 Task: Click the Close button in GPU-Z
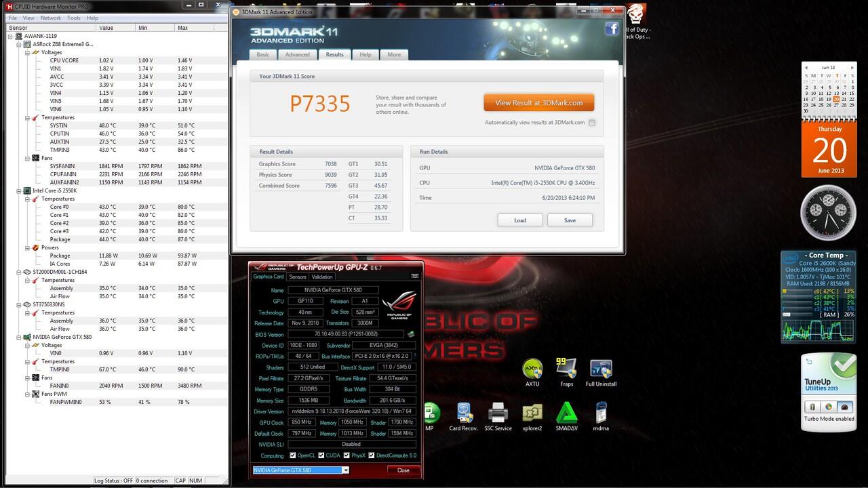(403, 470)
